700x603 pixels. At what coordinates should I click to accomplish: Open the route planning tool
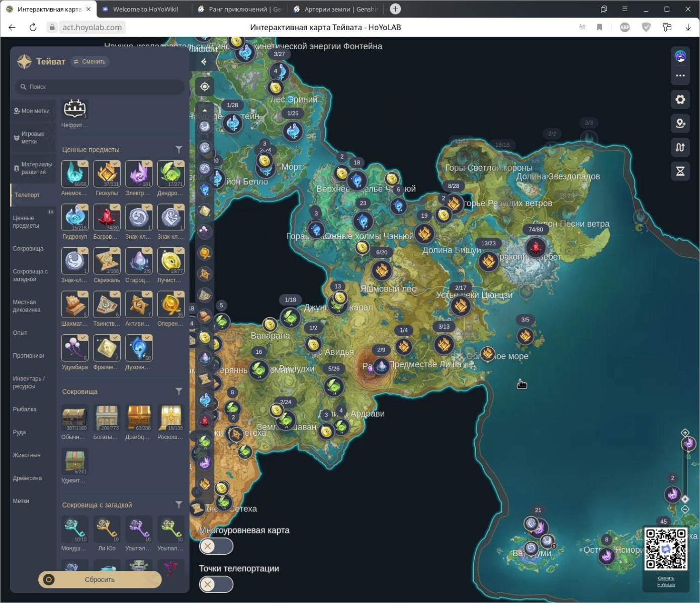680,147
